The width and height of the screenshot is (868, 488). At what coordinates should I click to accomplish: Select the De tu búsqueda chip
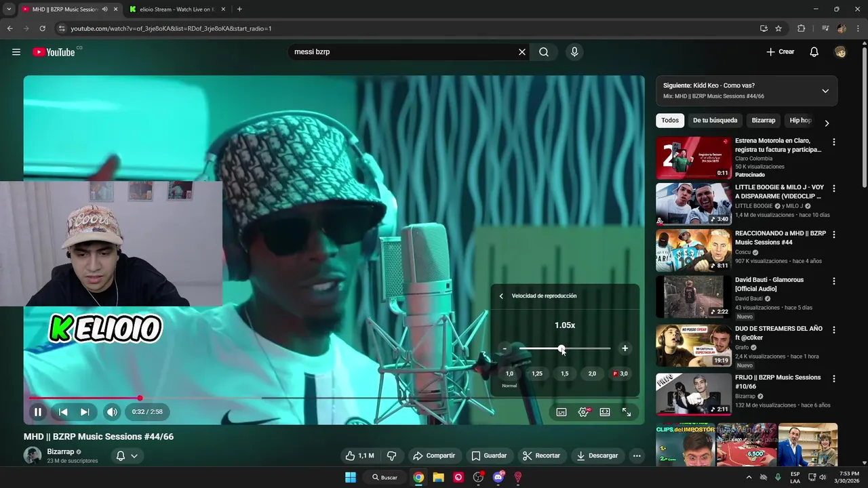tap(715, 121)
